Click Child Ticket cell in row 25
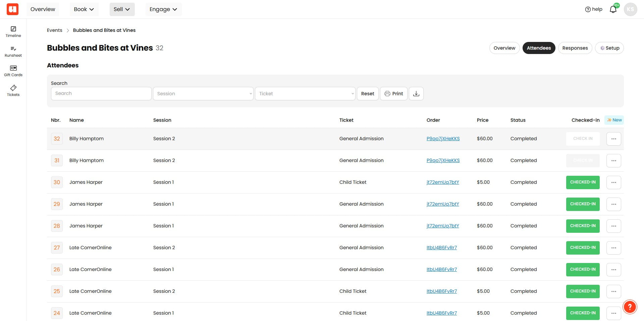The image size is (644, 321). point(353,291)
